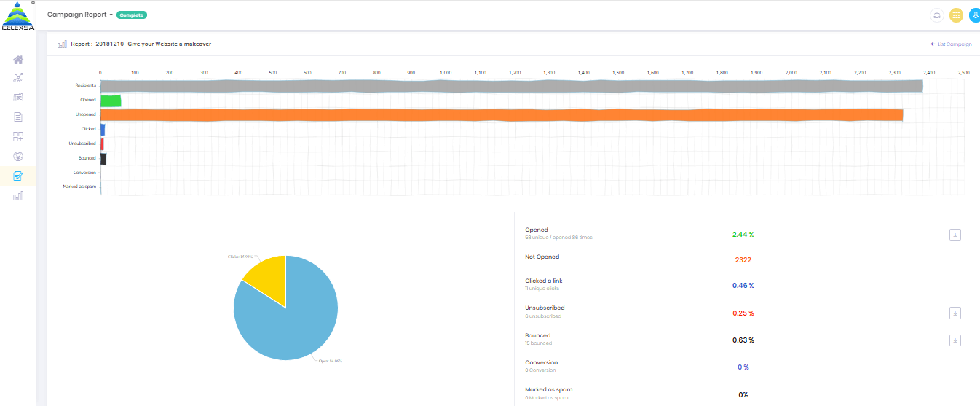Open the contacts person-circle sidebar icon
The image size is (980, 406).
point(18,156)
